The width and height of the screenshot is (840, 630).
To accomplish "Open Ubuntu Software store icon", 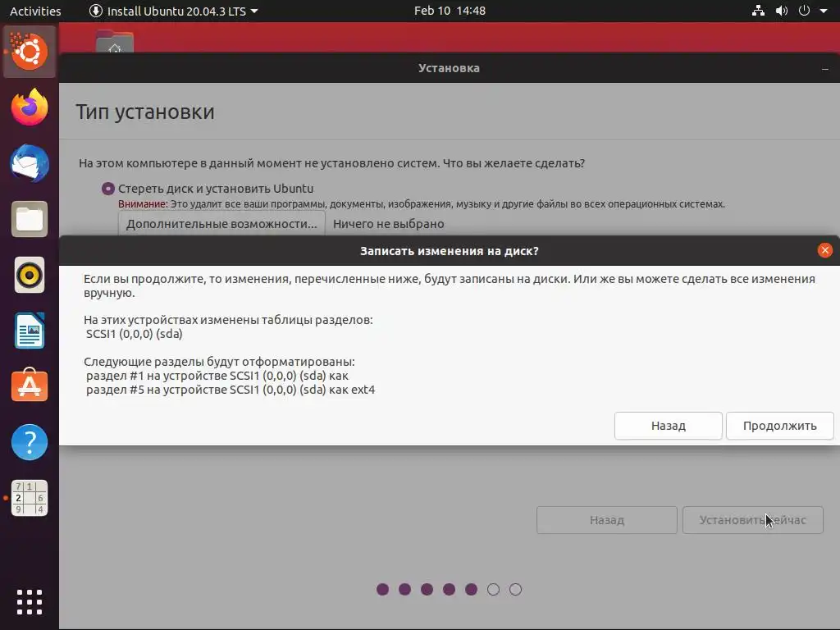I will [30, 386].
